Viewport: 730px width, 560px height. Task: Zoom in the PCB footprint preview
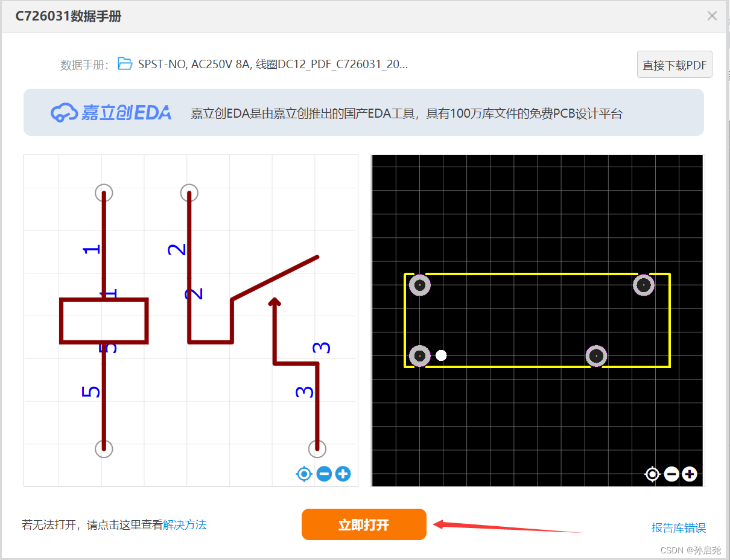[690, 474]
